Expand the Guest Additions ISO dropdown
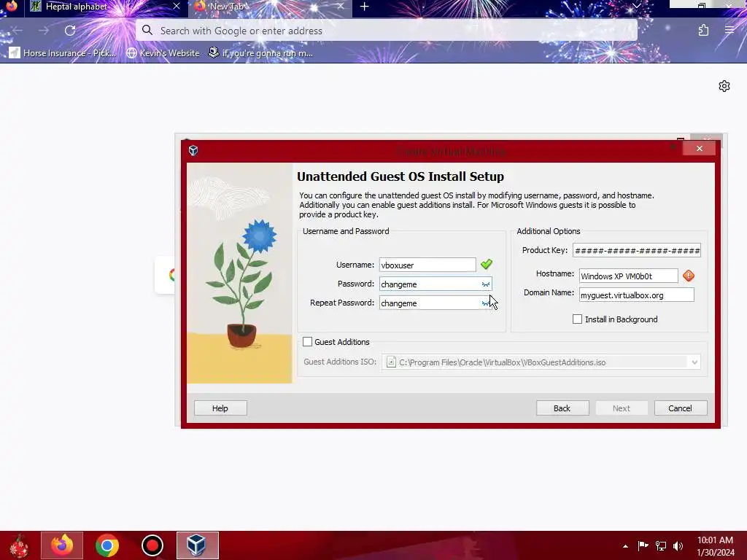Image resolution: width=747 pixels, height=560 pixels. click(x=694, y=362)
